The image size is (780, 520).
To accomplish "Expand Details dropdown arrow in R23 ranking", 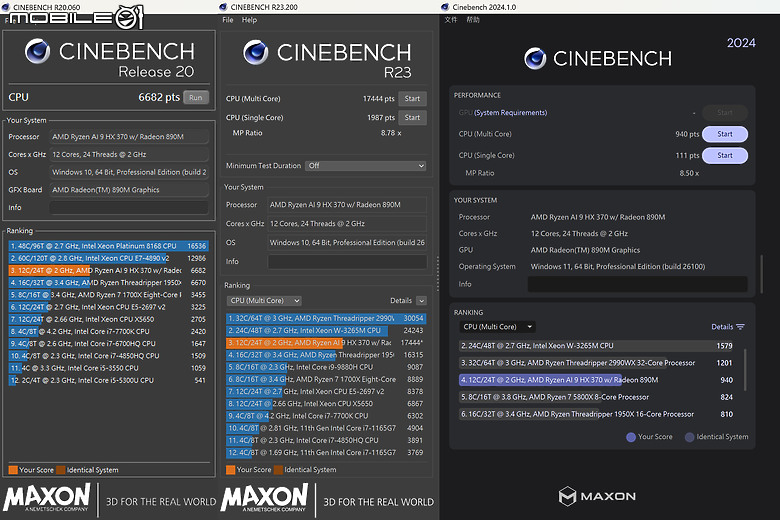I will (x=421, y=301).
